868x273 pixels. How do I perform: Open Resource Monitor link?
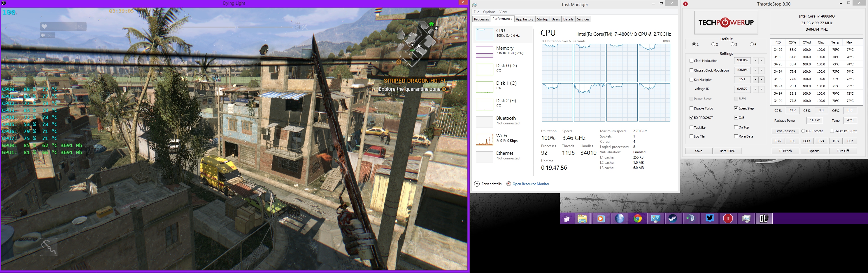coord(531,184)
